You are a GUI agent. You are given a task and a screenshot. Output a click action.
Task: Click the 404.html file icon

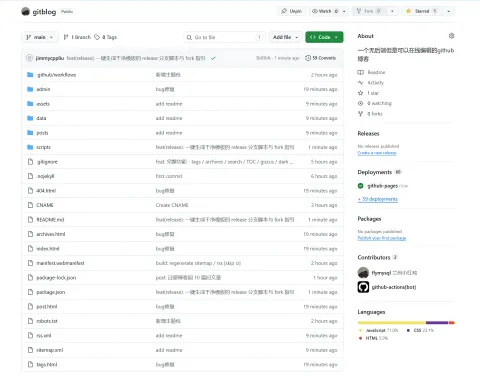click(30, 191)
